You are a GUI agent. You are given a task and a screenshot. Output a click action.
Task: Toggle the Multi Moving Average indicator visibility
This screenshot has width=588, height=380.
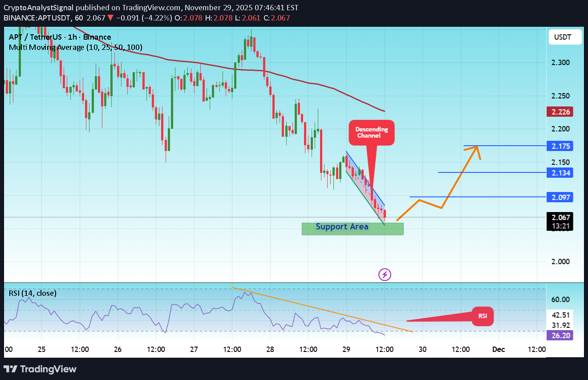click(76, 47)
